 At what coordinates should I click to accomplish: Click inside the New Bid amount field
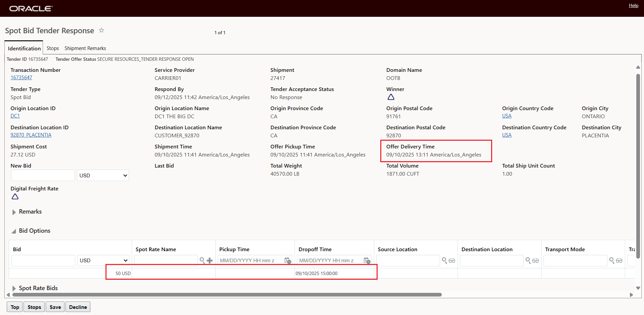tap(43, 175)
